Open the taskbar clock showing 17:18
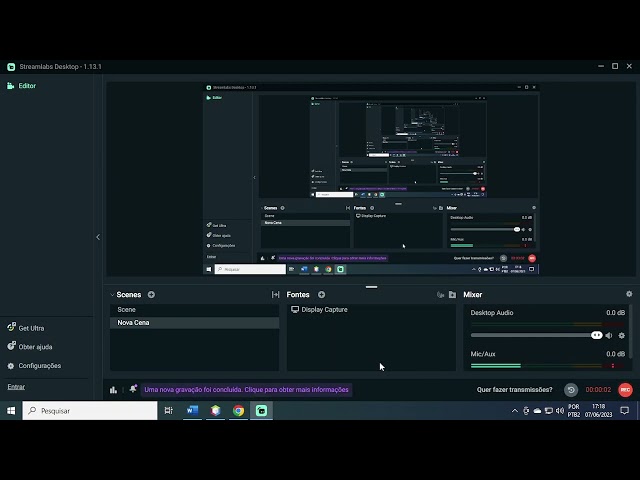640x480 pixels. [x=598, y=411]
